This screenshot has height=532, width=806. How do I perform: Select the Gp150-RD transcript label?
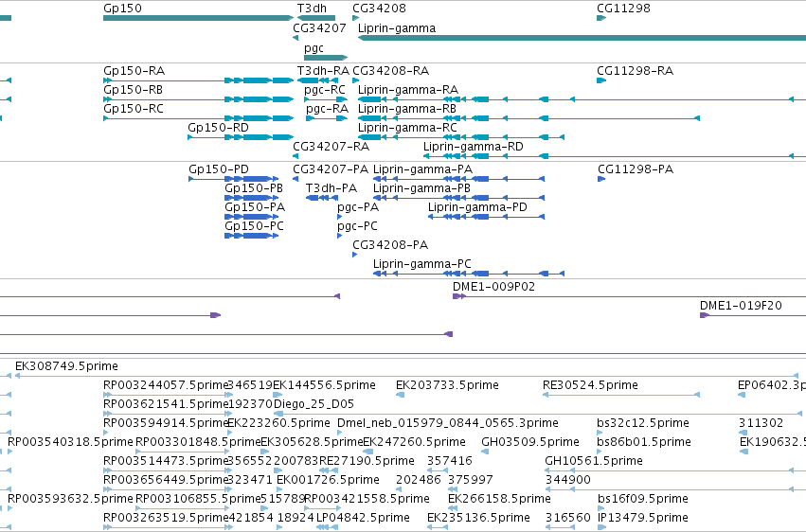[219, 128]
